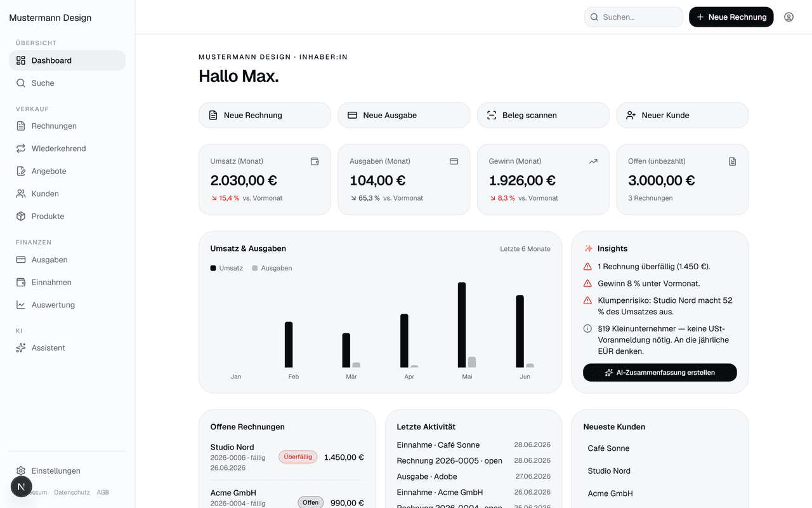Click the Neue Rechnung button in header

[x=731, y=17]
